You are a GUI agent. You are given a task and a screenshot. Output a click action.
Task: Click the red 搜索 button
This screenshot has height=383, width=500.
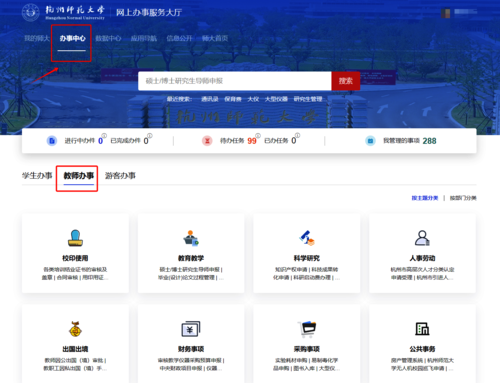[x=346, y=81]
